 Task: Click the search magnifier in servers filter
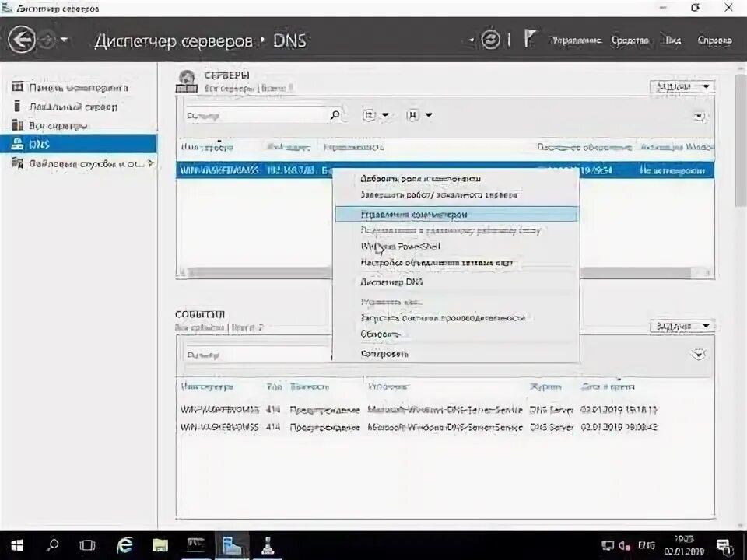click(335, 115)
